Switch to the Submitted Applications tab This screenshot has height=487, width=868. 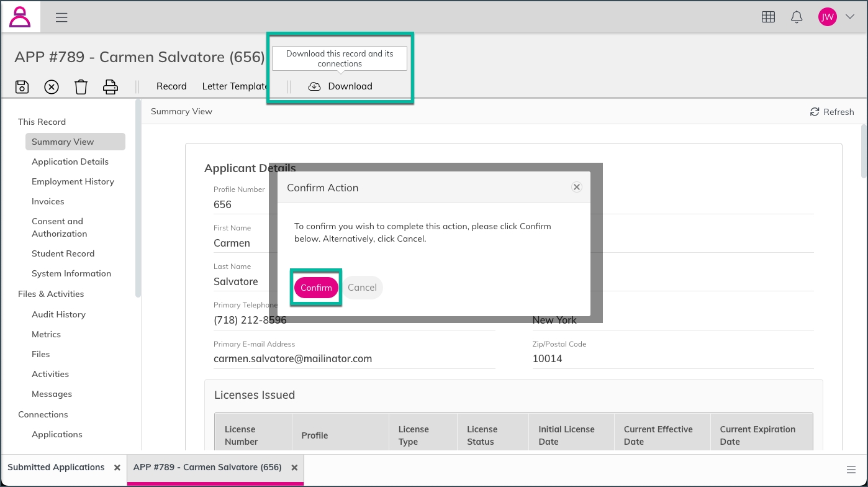click(x=56, y=467)
